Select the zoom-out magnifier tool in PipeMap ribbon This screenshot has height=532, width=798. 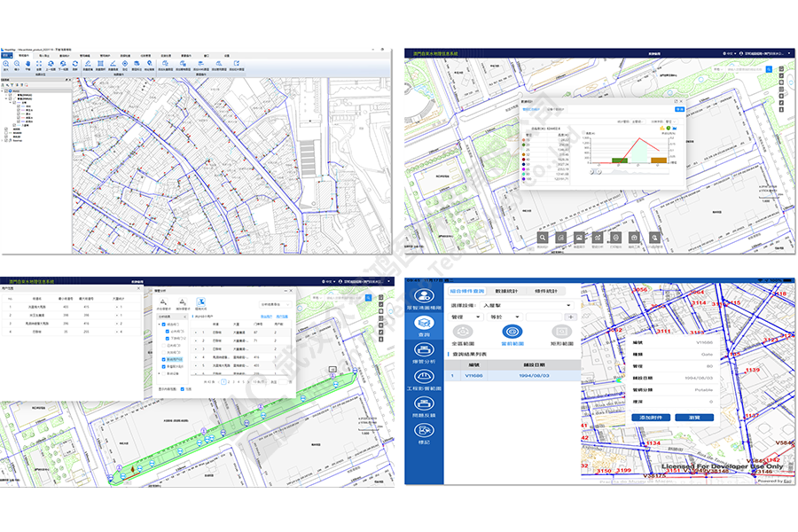(x=17, y=64)
